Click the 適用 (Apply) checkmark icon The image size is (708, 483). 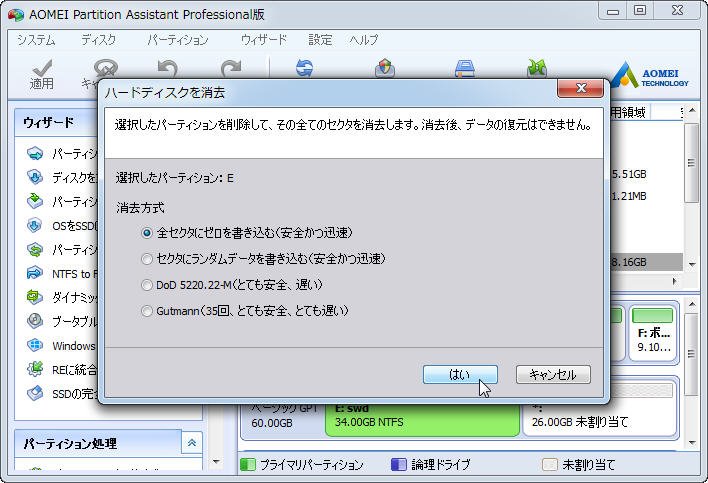point(42,68)
